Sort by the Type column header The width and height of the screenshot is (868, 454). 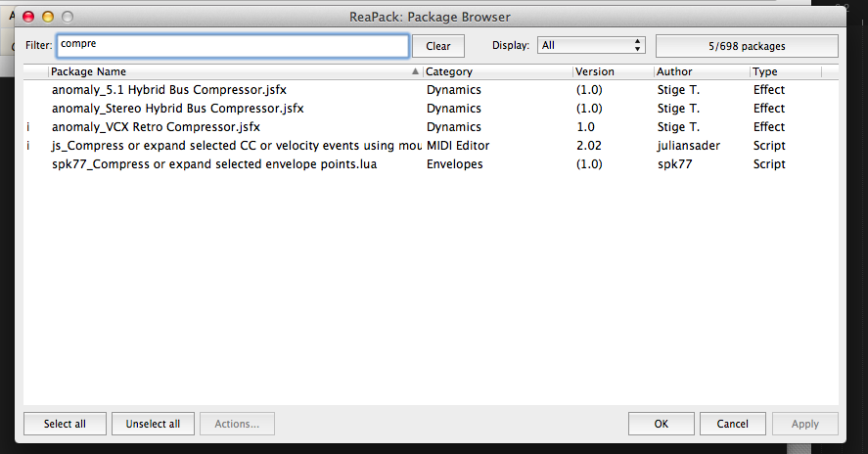click(785, 72)
